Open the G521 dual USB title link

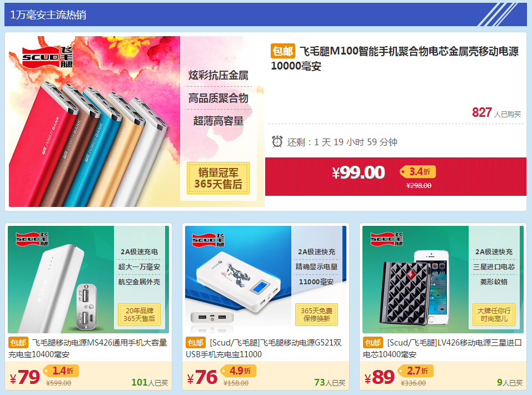coord(263,348)
